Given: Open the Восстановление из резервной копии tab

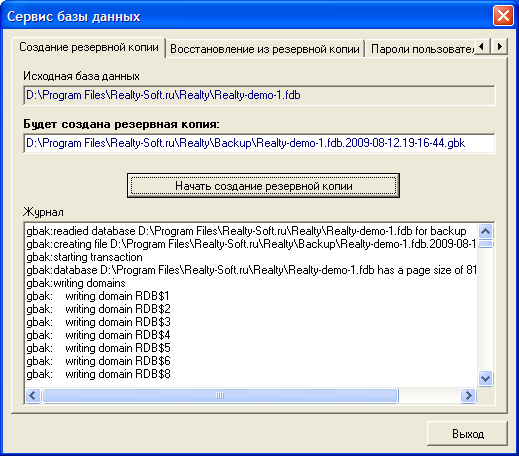Looking at the screenshot, I should pyautogui.click(x=265, y=49).
